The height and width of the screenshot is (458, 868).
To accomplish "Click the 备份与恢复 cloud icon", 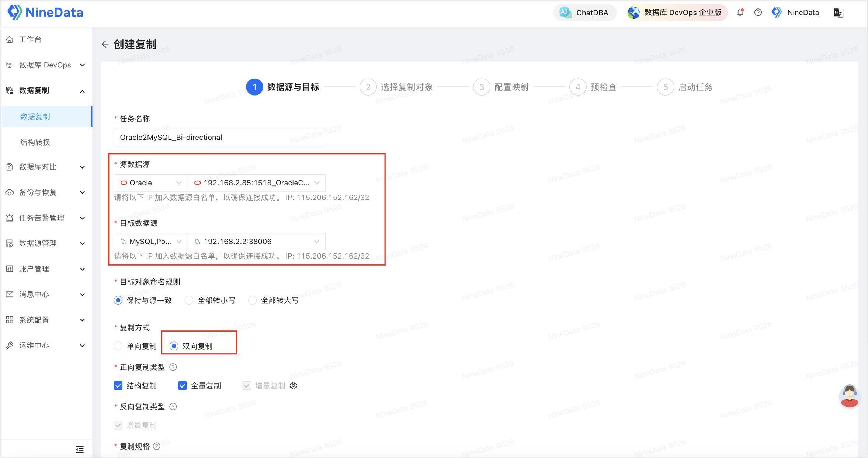I will click(x=10, y=192).
